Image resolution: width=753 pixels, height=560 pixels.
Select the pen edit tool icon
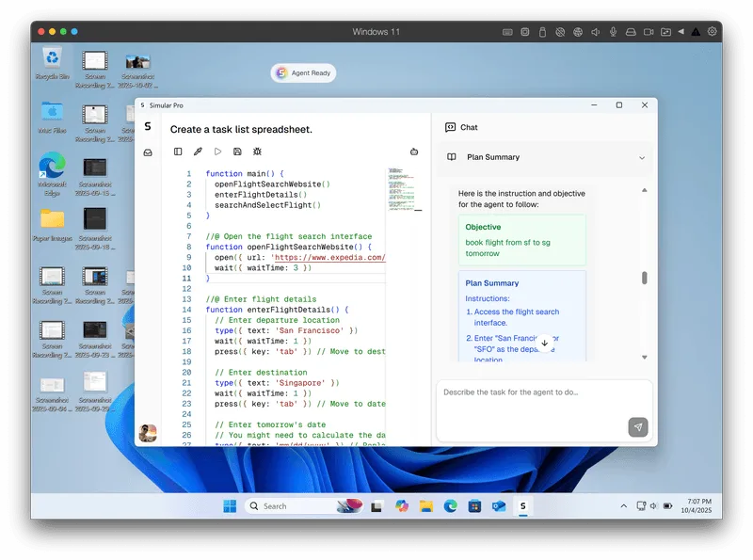(198, 152)
